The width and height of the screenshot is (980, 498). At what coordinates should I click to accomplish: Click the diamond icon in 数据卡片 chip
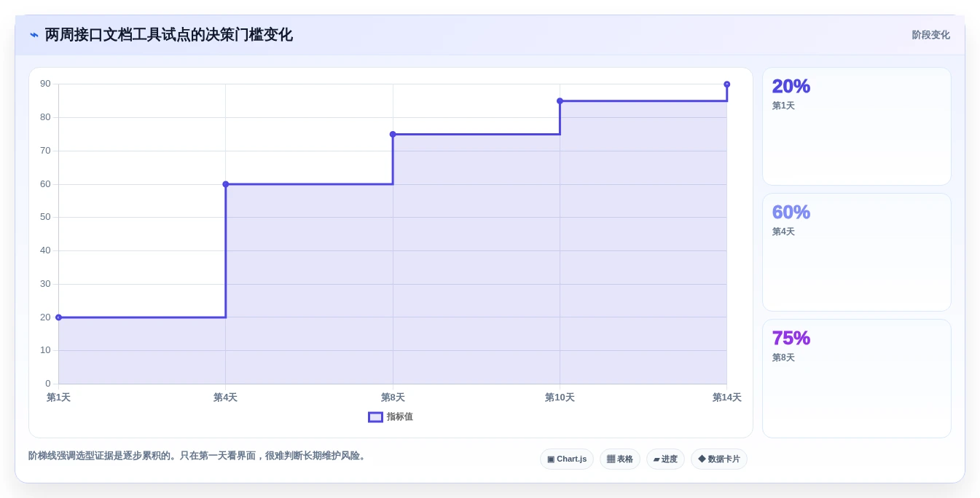click(x=702, y=459)
